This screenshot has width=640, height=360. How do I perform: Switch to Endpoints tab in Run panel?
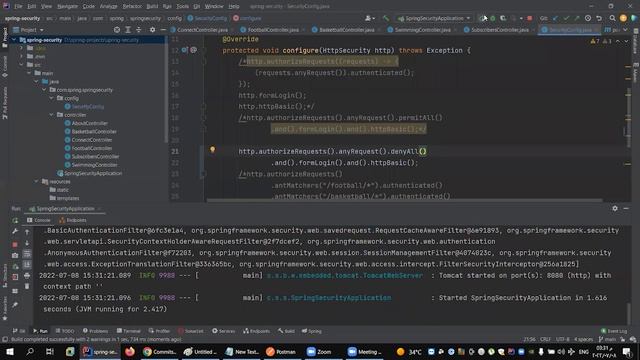[73, 220]
